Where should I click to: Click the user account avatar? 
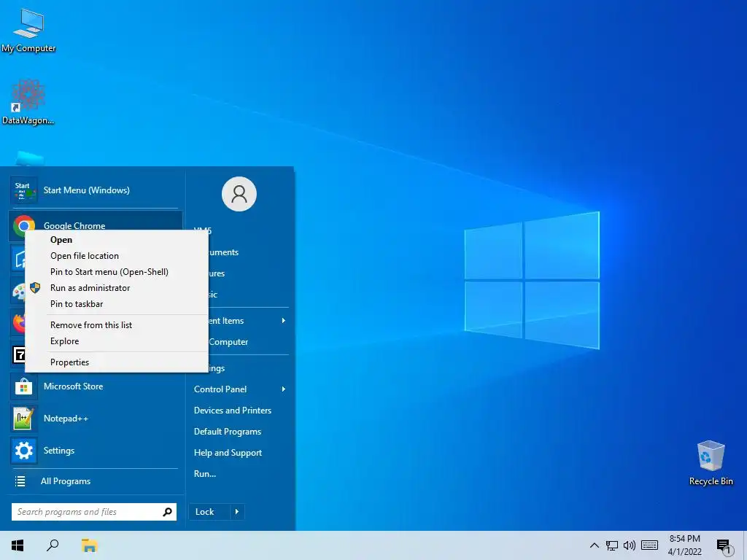tap(239, 194)
